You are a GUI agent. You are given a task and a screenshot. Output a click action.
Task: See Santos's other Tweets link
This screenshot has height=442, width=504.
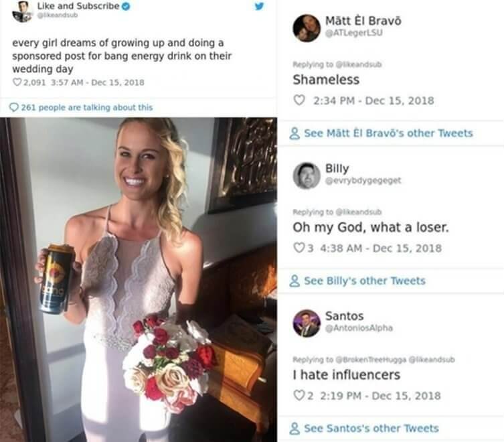[x=371, y=428]
